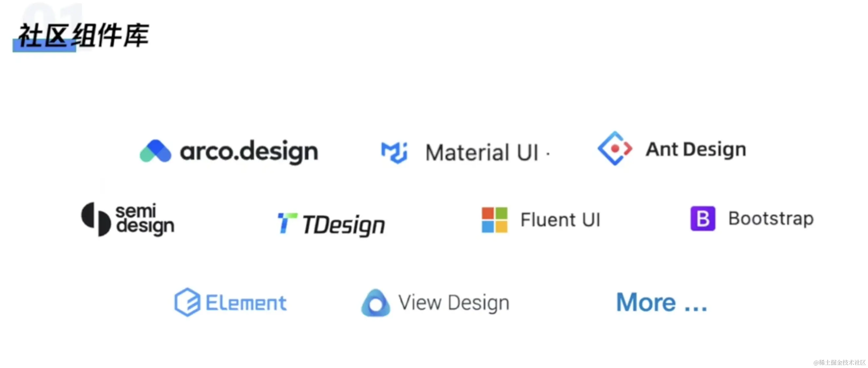Screen dimensions: 868x368
Task: Click the 社区组件库 slide heading
Action: [x=83, y=35]
